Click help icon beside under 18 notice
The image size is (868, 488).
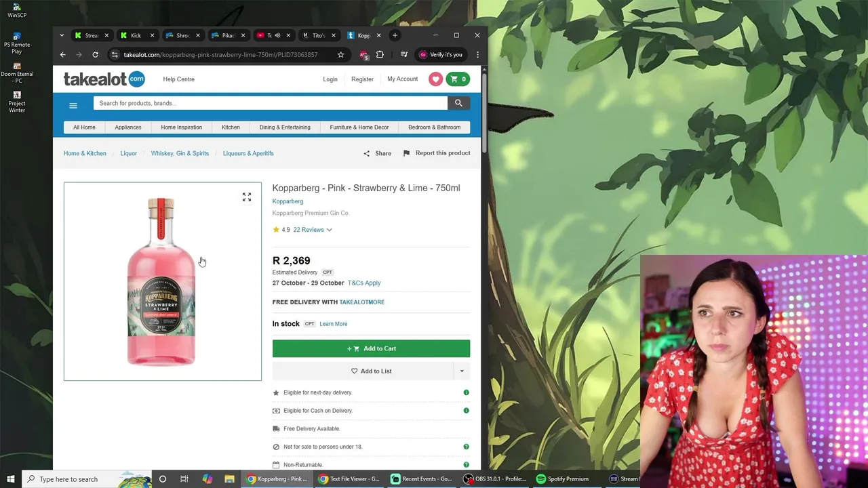[466, 447]
